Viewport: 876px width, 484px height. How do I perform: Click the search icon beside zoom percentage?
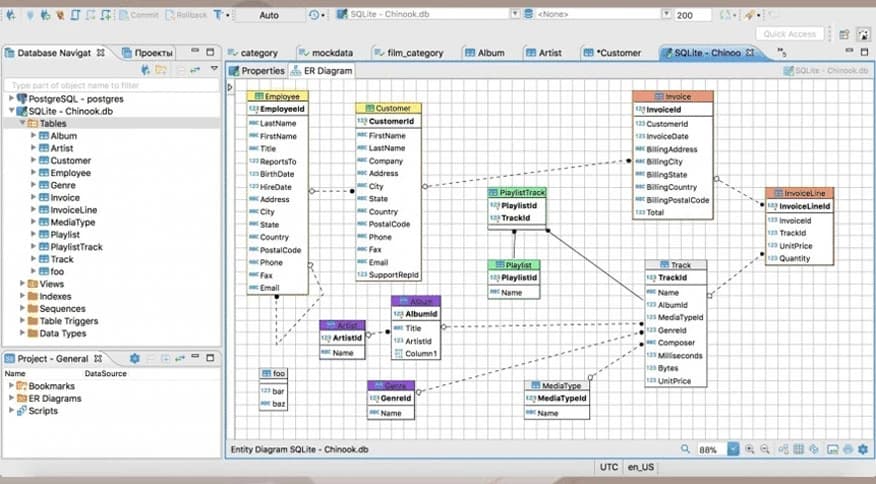685,450
